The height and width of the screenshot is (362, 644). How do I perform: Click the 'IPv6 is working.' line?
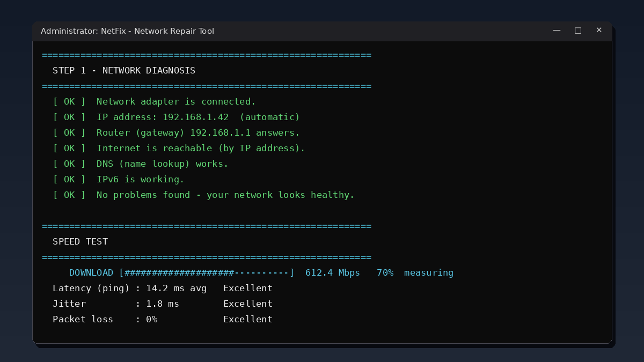pos(141,180)
